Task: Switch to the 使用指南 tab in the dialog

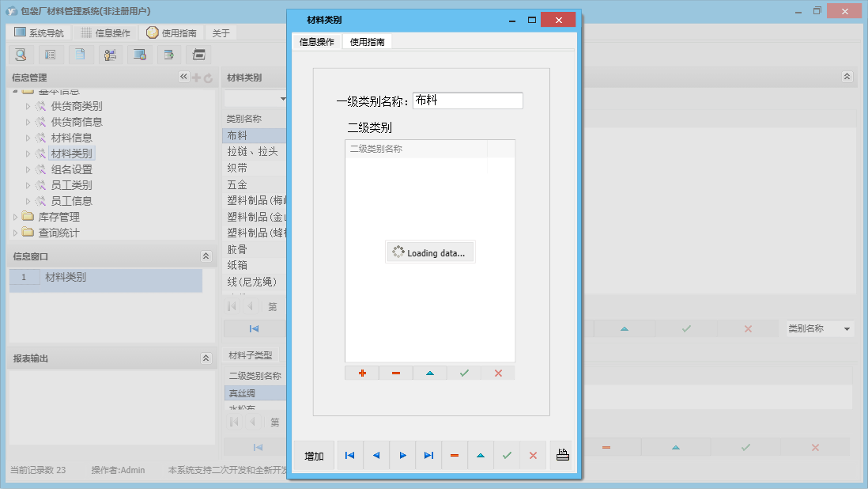Action: 368,41
